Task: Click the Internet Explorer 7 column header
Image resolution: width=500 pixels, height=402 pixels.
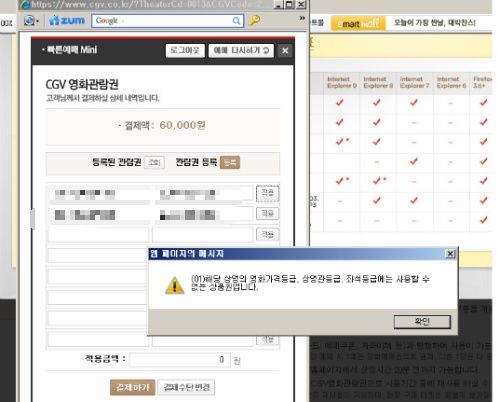Action: (414, 82)
